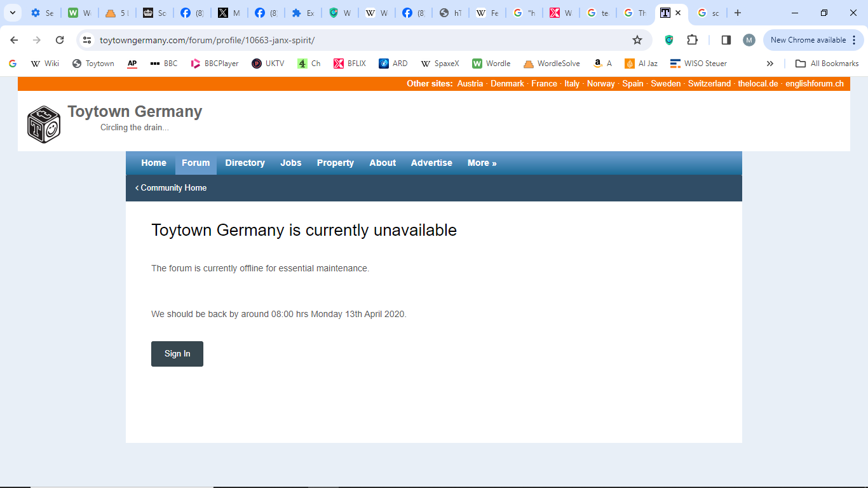Click the site information icon in address bar
Screen dimensions: 868x488
point(88,40)
